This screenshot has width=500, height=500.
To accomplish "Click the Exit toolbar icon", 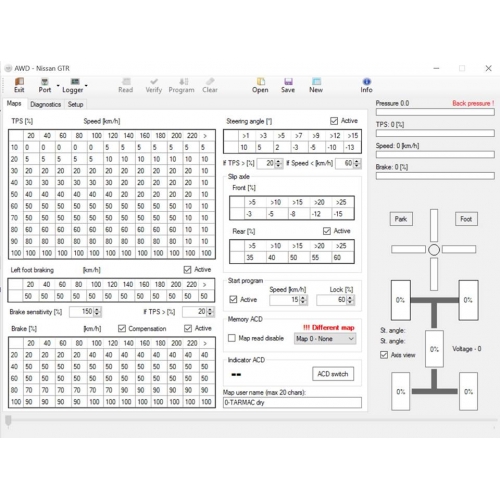I will tap(19, 85).
